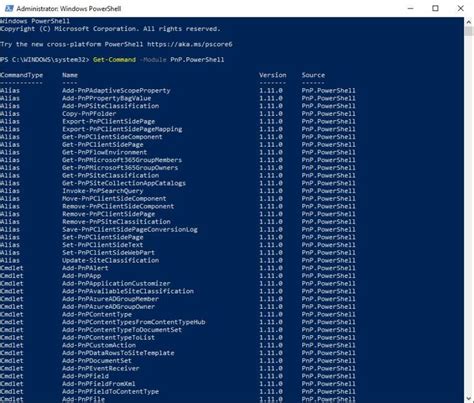Click the 'CommandType' column header
The height and width of the screenshot is (403, 474).
(x=21, y=75)
